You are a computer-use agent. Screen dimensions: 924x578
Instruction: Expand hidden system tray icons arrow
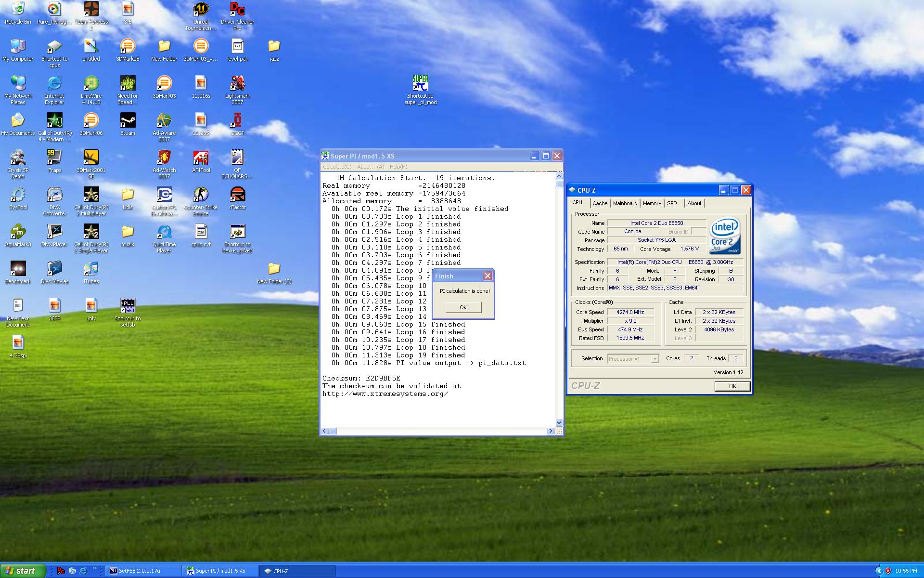(878, 571)
